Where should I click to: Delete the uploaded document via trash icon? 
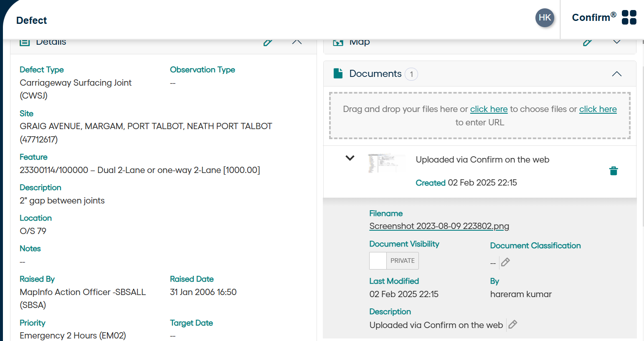coord(613,170)
